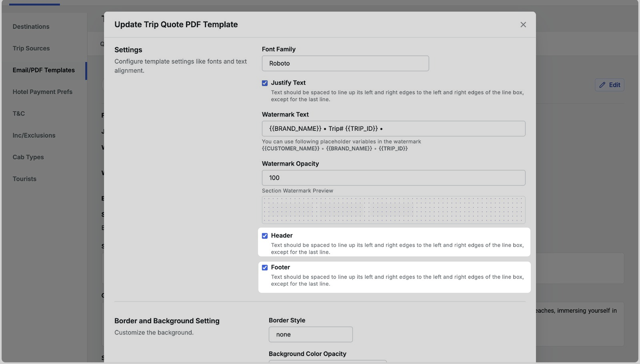Switch to the Email/PDF Templates section
Viewport: 640px width, 364px height.
[44, 70]
